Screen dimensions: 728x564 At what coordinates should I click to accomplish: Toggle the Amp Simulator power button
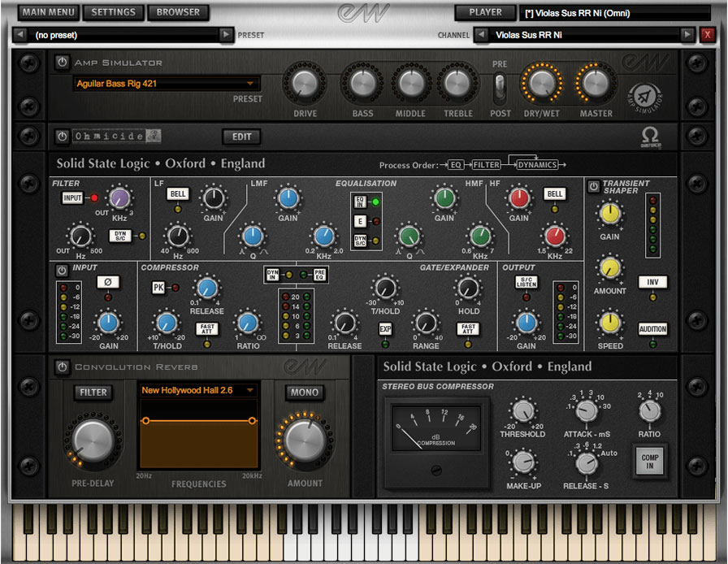click(x=63, y=62)
